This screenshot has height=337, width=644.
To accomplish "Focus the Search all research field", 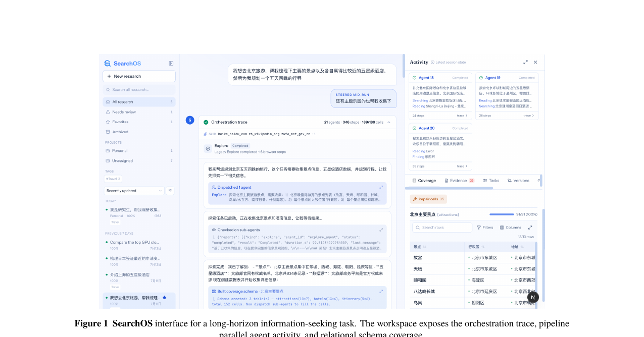I will 139,90.
